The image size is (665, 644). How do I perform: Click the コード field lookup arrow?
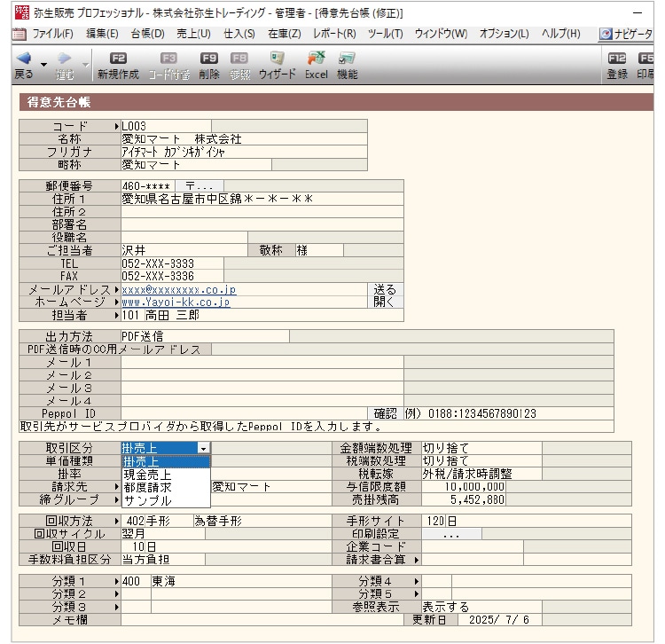[117, 126]
